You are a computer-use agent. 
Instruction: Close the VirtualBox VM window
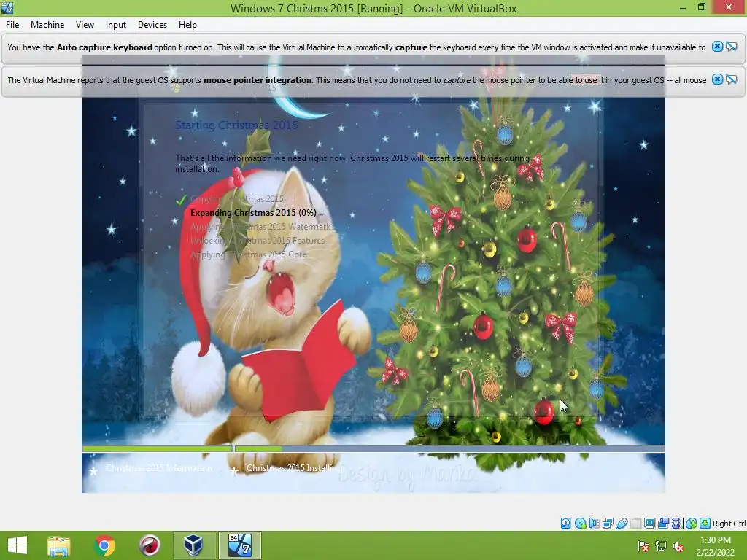coord(729,7)
